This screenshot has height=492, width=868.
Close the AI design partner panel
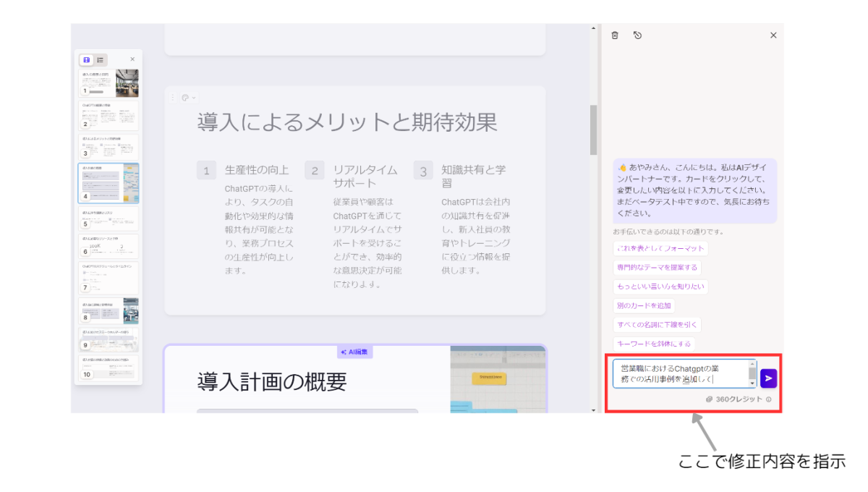pyautogui.click(x=773, y=35)
